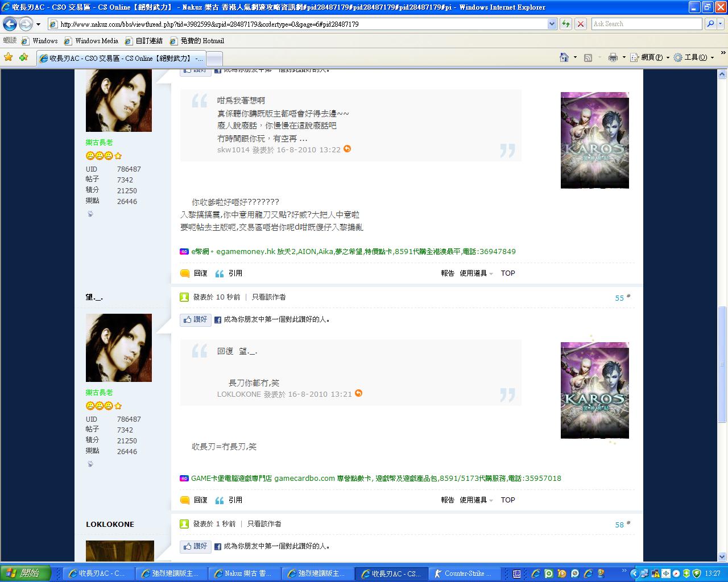Click the Add to Favorites star-plus icon
Screen dimensions: 728x582
click(23, 57)
